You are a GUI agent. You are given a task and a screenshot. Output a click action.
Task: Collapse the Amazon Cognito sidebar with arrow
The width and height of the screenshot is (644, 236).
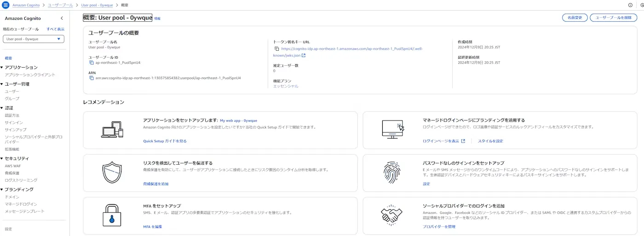pyautogui.click(x=62, y=18)
